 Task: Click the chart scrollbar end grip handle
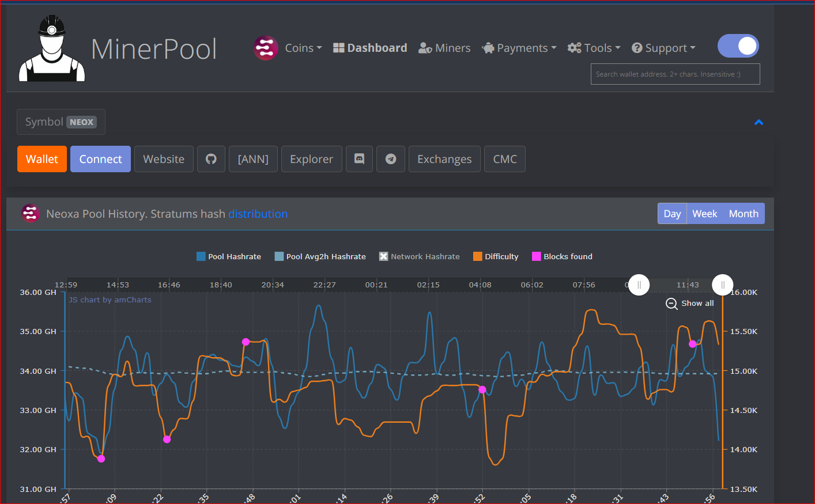[723, 285]
